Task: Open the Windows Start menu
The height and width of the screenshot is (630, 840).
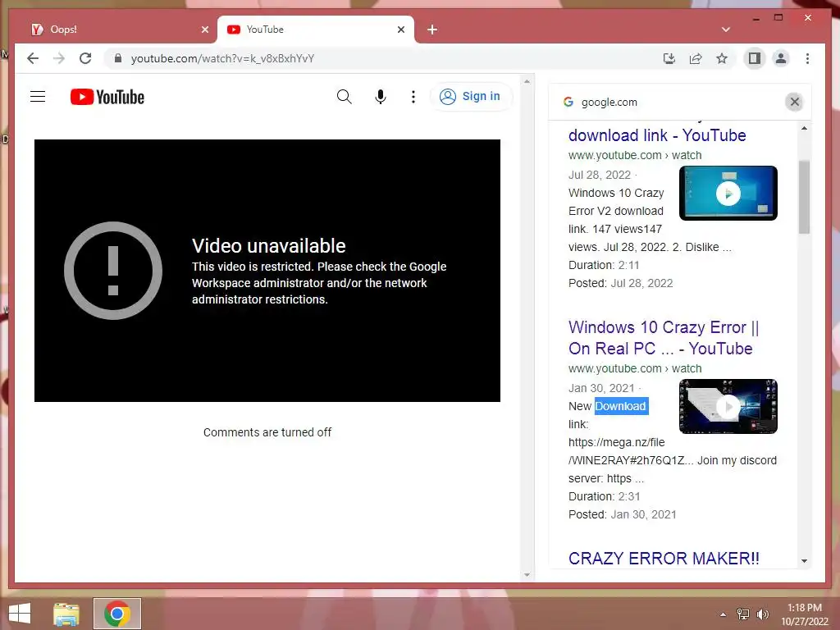Action: [x=20, y=614]
